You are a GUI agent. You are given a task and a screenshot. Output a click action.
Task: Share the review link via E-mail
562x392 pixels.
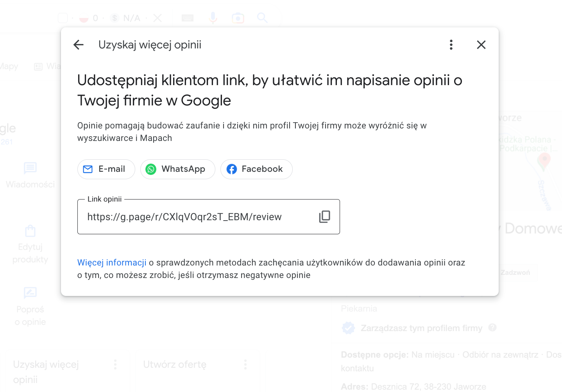106,169
